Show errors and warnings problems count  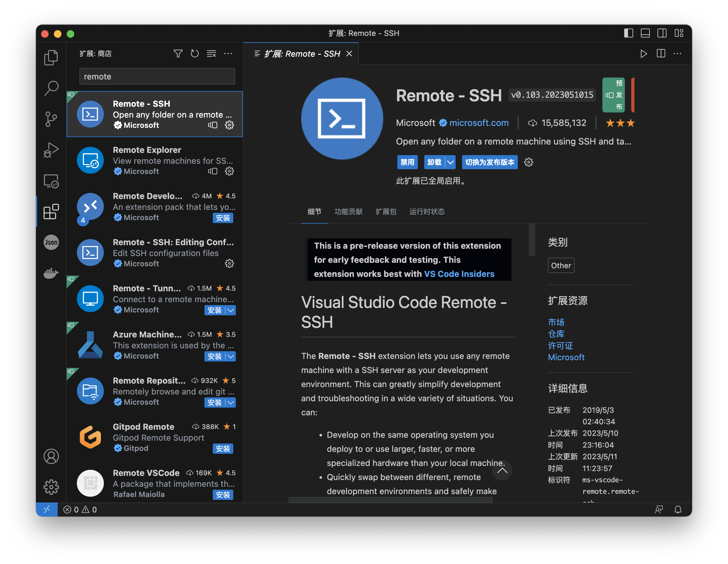[x=80, y=509]
